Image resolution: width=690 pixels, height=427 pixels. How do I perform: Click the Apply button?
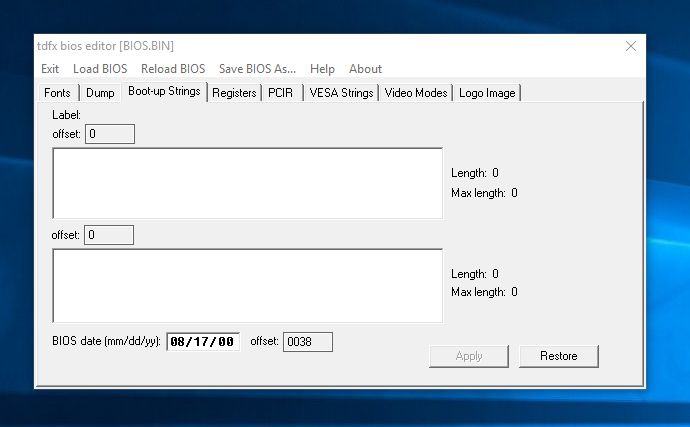tap(469, 356)
